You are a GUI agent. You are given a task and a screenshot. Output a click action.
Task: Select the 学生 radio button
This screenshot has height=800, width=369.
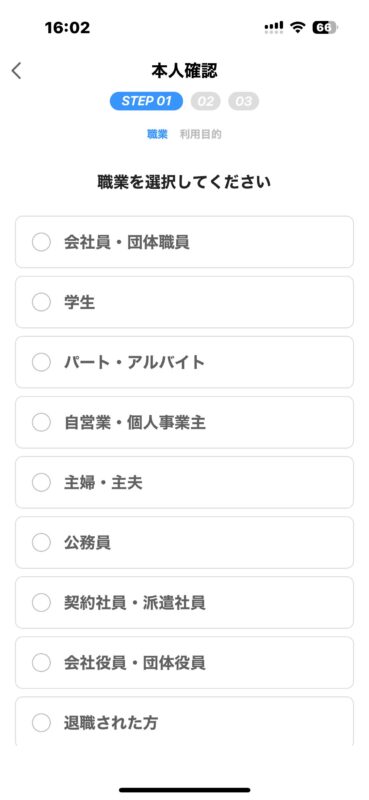pos(41,302)
